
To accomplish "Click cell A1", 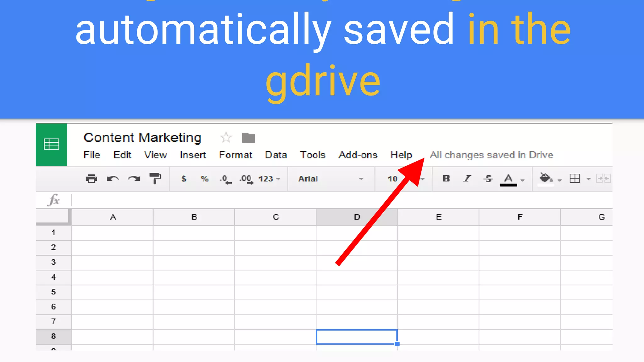I will [113, 233].
